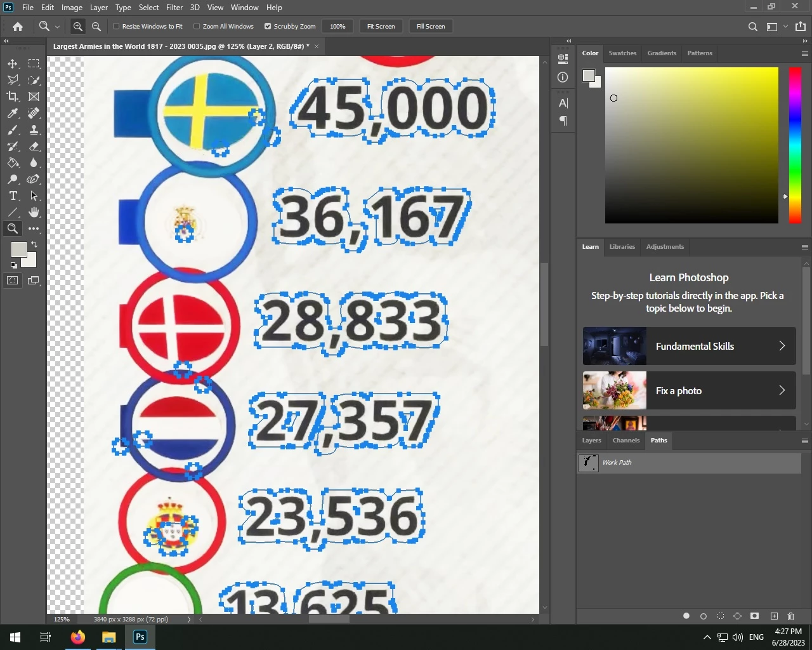The width and height of the screenshot is (812, 650).
Task: Open the Fix a photo tutorial
Action: (x=689, y=390)
